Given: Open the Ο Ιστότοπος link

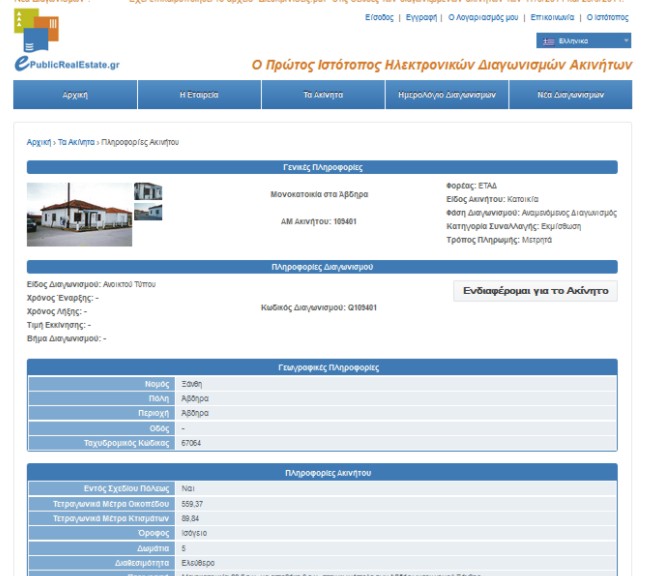Looking at the screenshot, I should (608, 18).
